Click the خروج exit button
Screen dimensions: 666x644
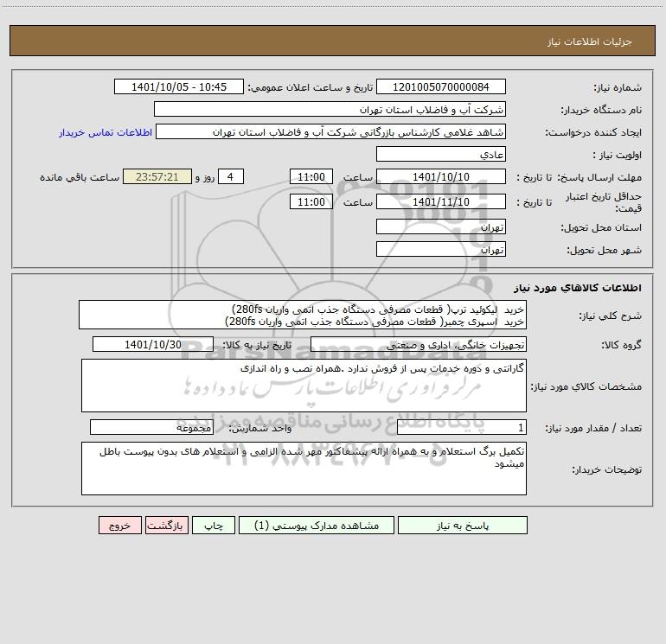(119, 525)
